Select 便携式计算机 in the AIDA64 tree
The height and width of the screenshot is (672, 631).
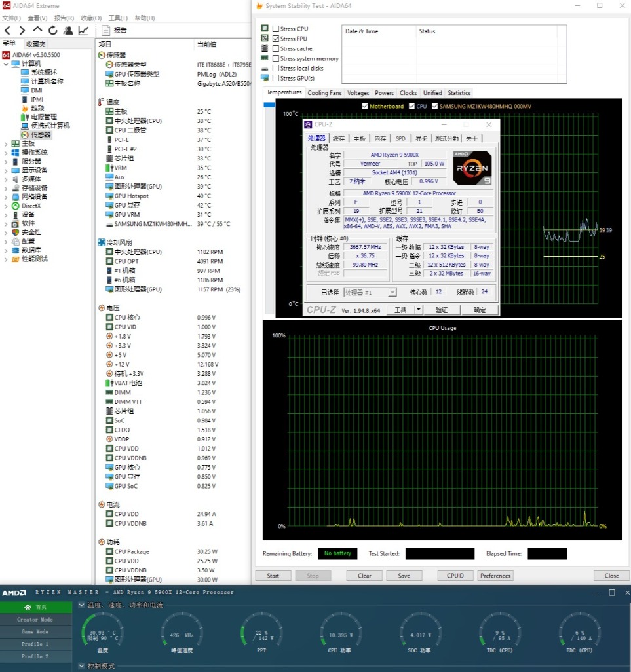tap(50, 126)
